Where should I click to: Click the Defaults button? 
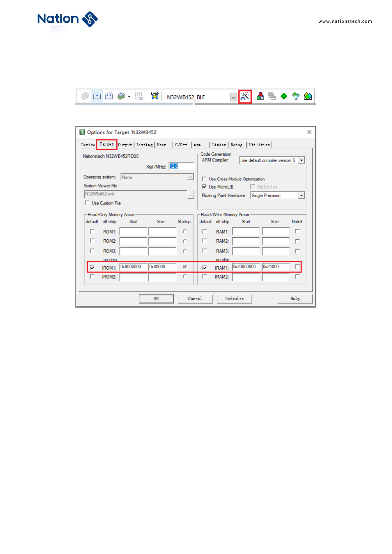[234, 299]
